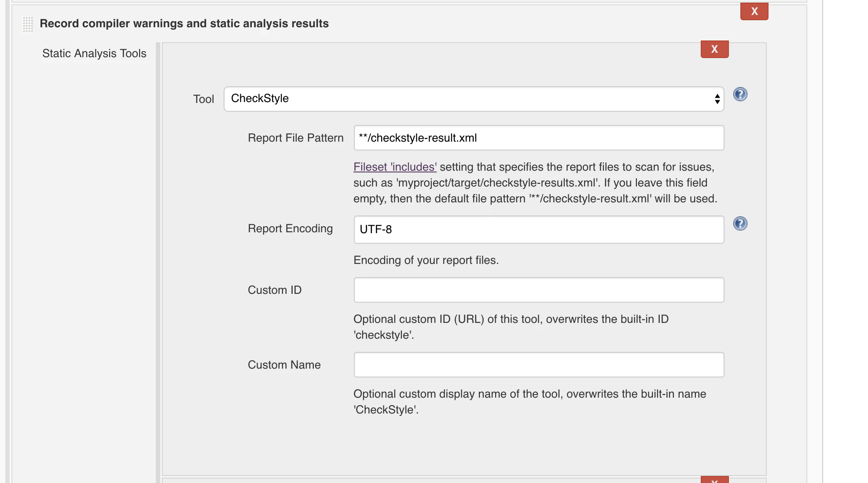
Task: Click the Report File Pattern label
Action: (295, 138)
